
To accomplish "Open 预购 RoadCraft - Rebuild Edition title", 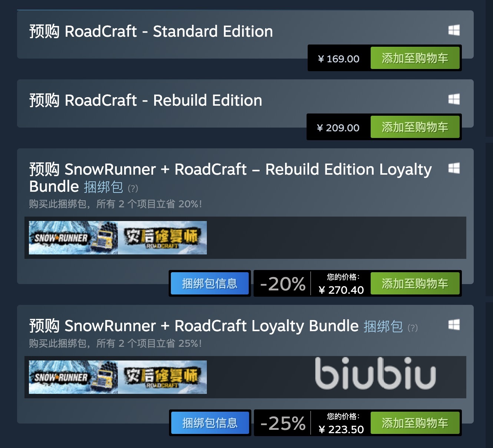I will click(x=146, y=101).
